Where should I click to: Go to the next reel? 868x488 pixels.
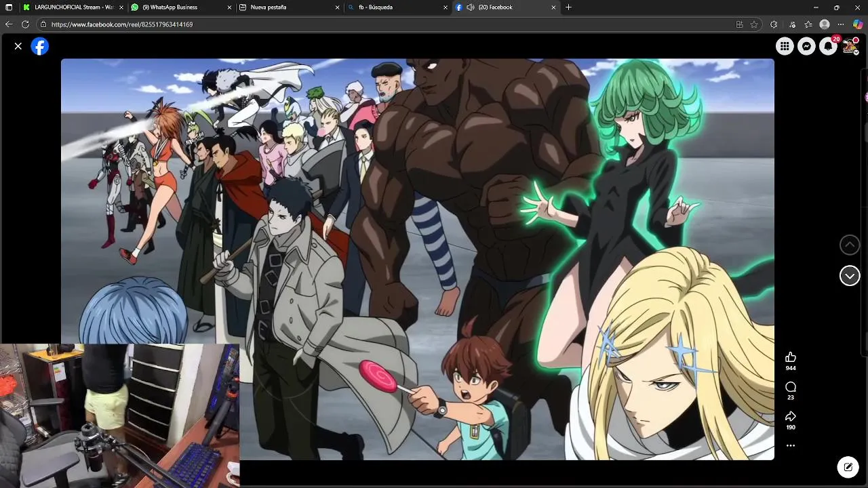tap(850, 276)
